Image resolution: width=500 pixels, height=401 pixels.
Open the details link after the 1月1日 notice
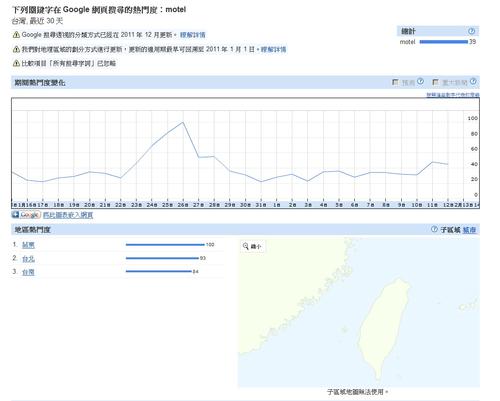pyautogui.click(x=273, y=49)
